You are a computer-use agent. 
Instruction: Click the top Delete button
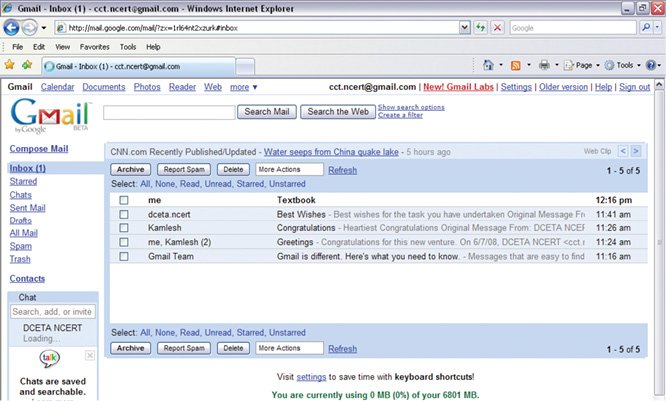click(233, 169)
